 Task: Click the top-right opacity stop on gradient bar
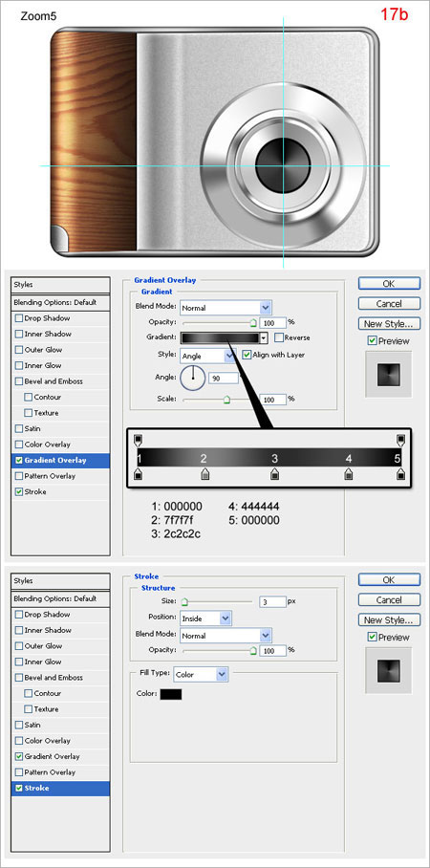click(400, 440)
